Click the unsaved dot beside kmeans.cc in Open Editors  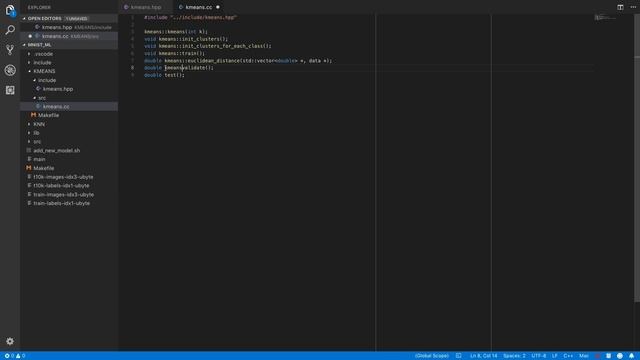[30, 36]
